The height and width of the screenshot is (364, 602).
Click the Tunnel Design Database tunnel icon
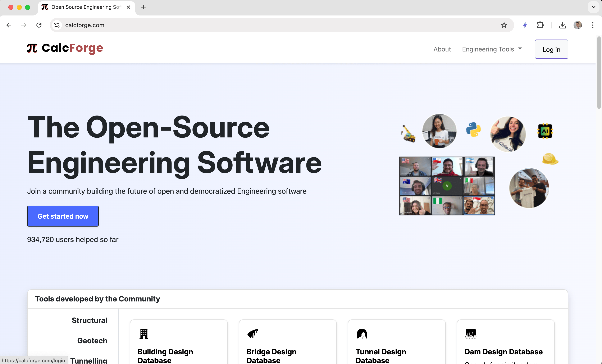pos(362,333)
